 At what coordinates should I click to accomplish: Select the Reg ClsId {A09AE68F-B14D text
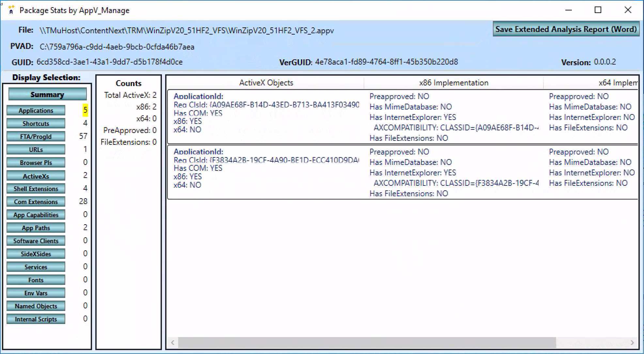266,105
